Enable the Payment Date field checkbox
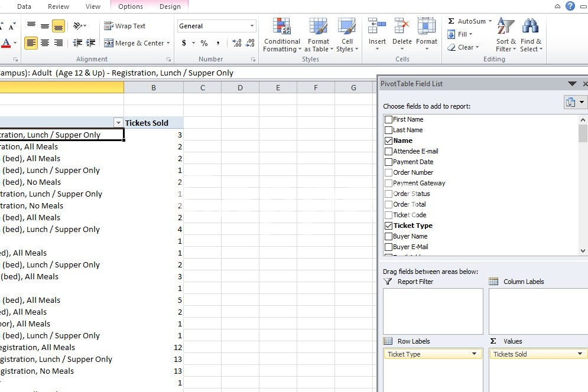588x392 pixels. pyautogui.click(x=388, y=162)
